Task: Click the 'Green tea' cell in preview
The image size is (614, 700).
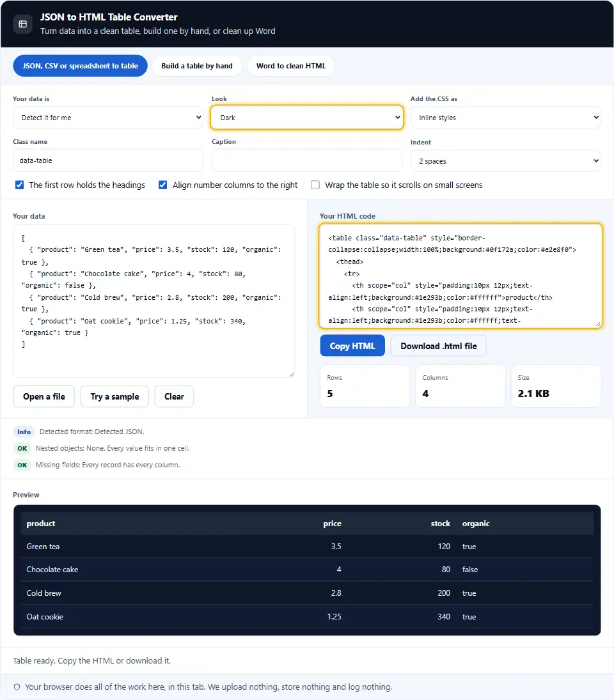Action: pos(43,547)
